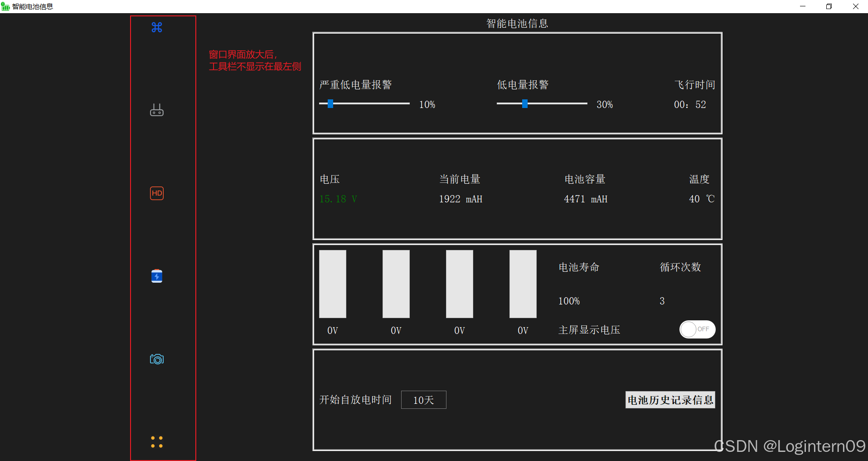Open the four-dots more options icon

(x=157, y=442)
